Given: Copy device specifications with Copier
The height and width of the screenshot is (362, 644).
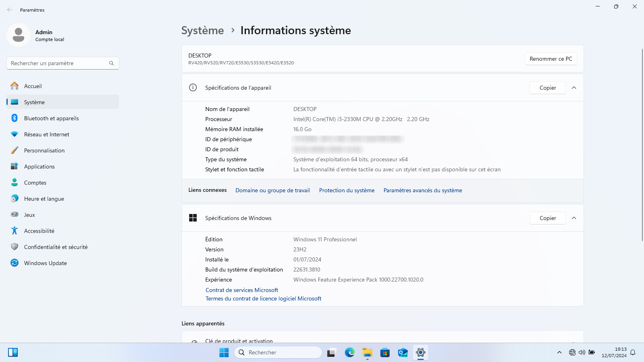Looking at the screenshot, I should coord(548,88).
